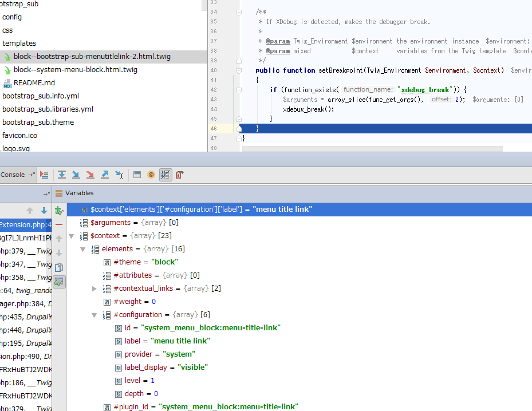
Task: Click Show Execution Point icon
Action: click(44, 175)
